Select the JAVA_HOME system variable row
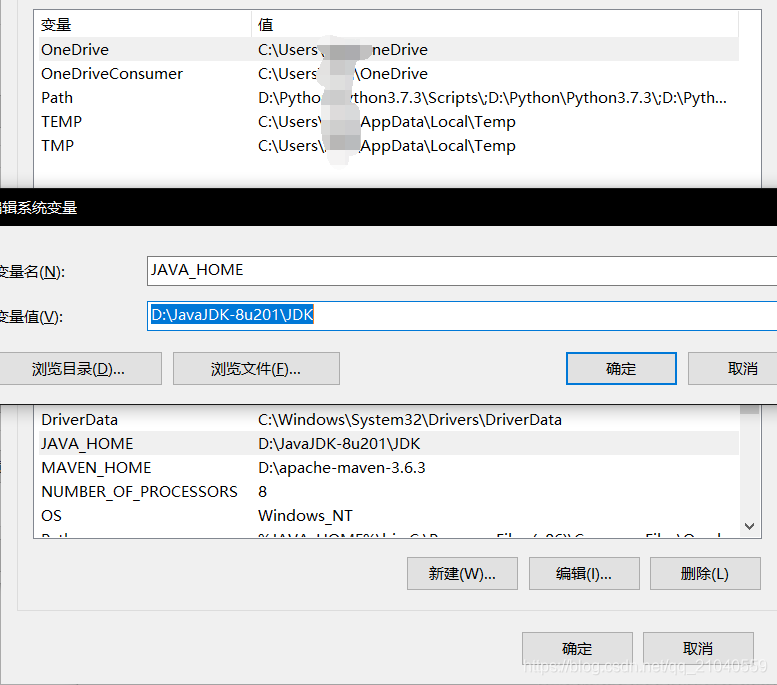 pyautogui.click(x=388, y=444)
